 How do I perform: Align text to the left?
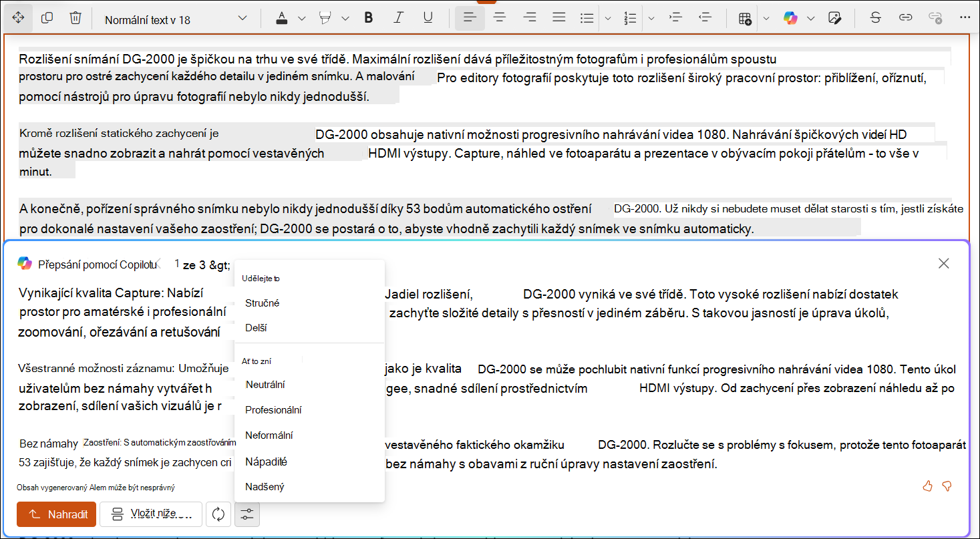[x=470, y=19]
